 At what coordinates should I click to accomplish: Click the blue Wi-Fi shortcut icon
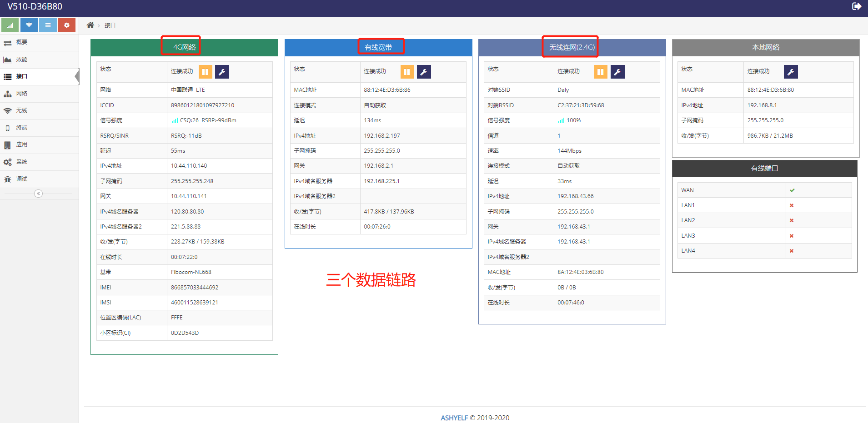(29, 25)
